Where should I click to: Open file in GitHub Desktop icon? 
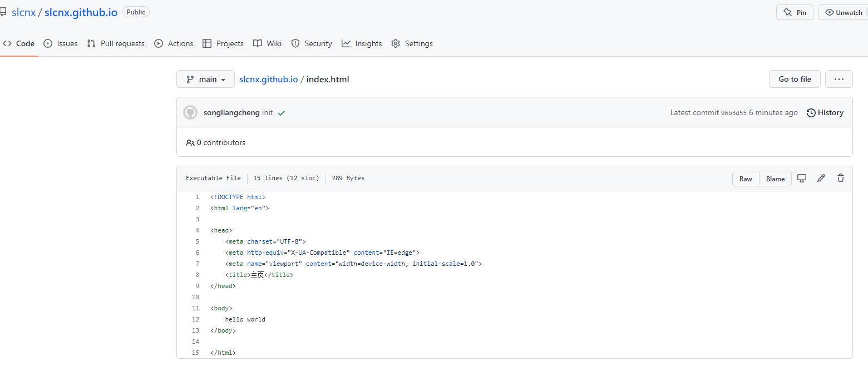(802, 178)
